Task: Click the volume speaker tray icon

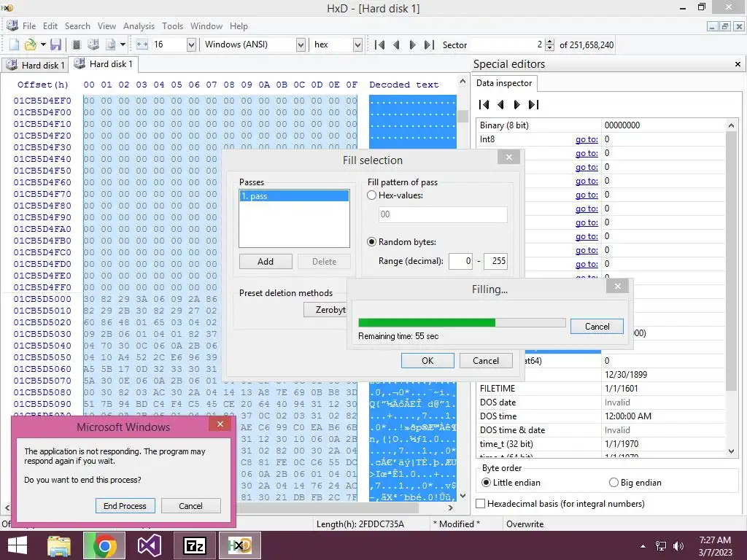Action: coord(678,546)
